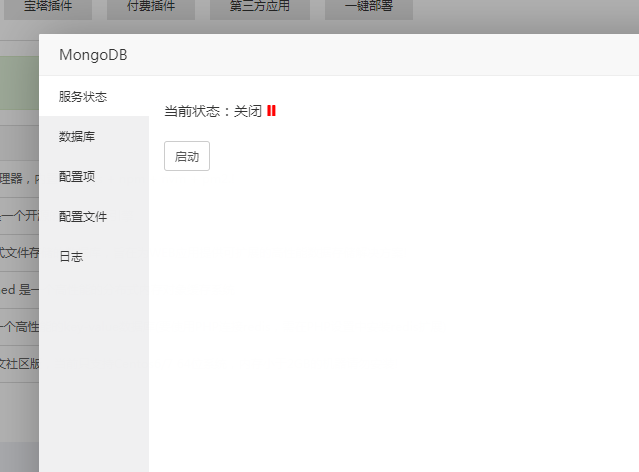
Task: Start the MongoDB service with 启动 button
Action: [x=187, y=156]
